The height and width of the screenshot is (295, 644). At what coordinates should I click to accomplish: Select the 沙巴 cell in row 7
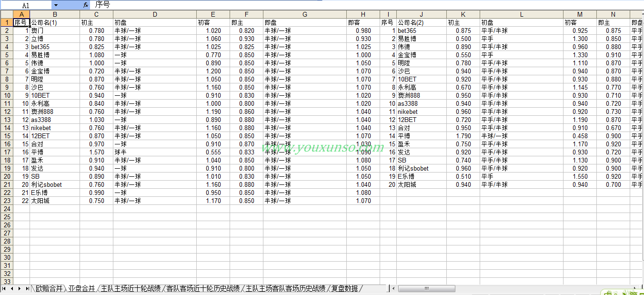click(x=422, y=71)
